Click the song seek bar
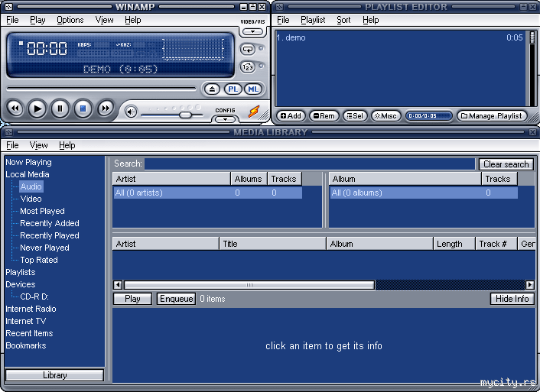540x392 pixels. click(x=101, y=89)
